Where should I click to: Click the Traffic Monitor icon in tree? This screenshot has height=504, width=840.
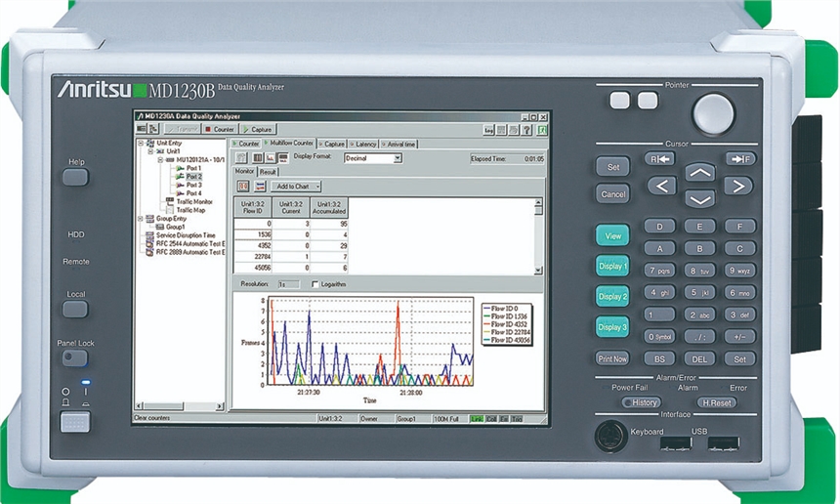point(169,201)
